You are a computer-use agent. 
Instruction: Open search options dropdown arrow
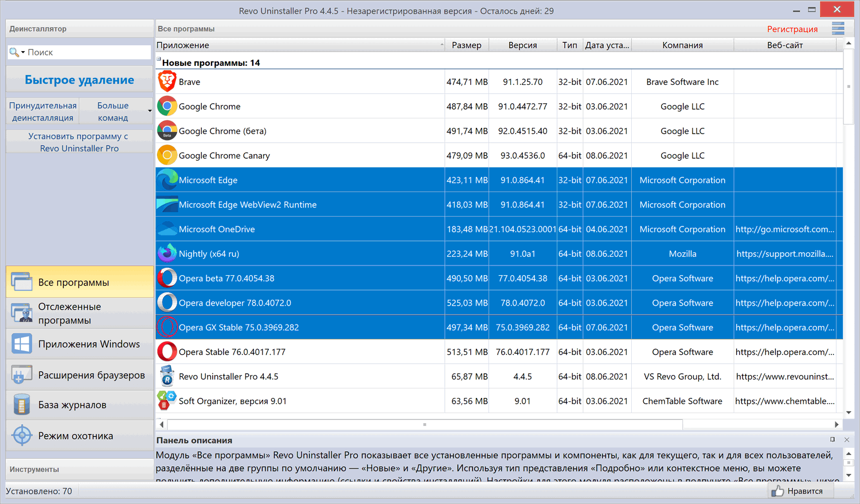[23, 52]
